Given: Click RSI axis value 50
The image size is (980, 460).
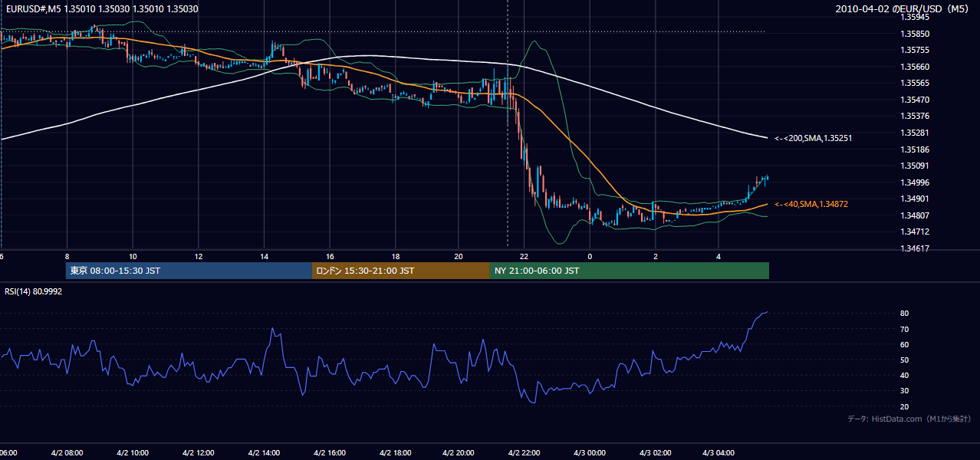Looking at the screenshot, I should coord(905,360).
